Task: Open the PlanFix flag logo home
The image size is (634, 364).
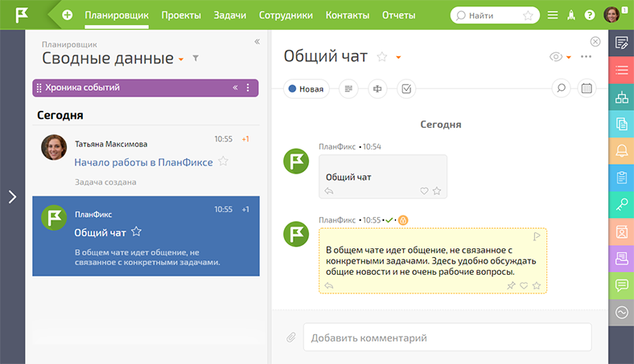Action: tap(22, 15)
